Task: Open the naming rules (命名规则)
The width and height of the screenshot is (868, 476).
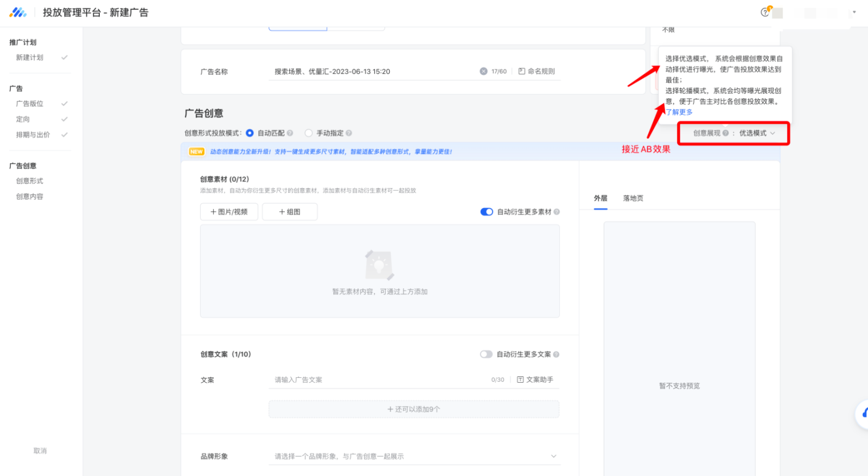Action: (x=537, y=72)
